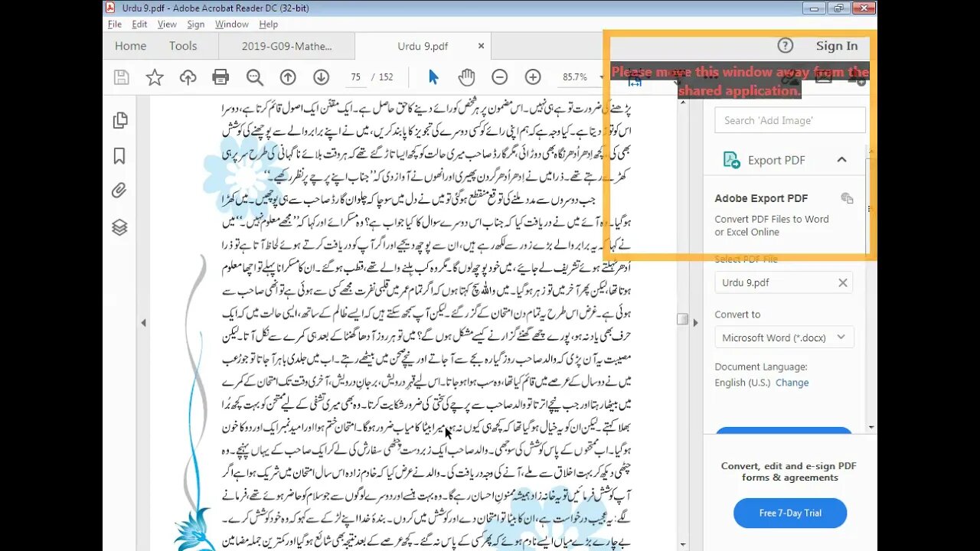Open the View menu

coord(167,24)
